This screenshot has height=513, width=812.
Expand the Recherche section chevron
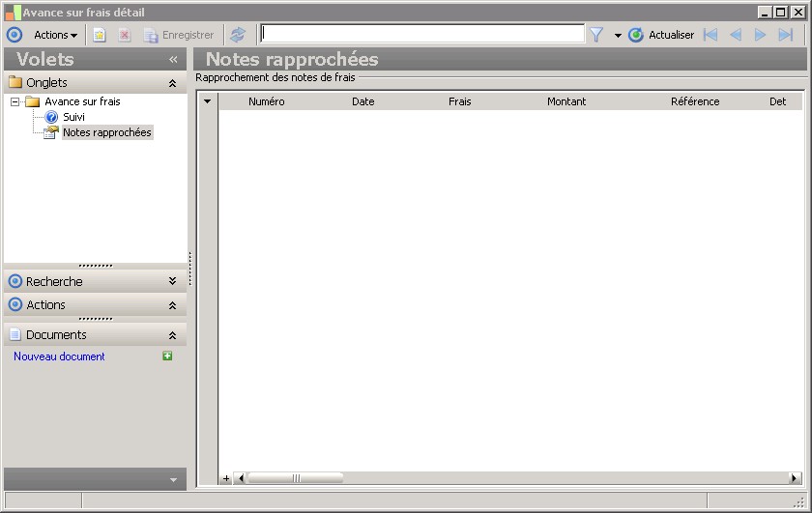coord(172,281)
